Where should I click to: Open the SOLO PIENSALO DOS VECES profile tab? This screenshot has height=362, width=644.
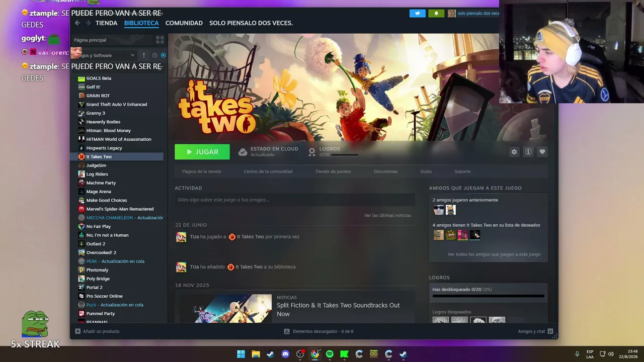(251, 23)
